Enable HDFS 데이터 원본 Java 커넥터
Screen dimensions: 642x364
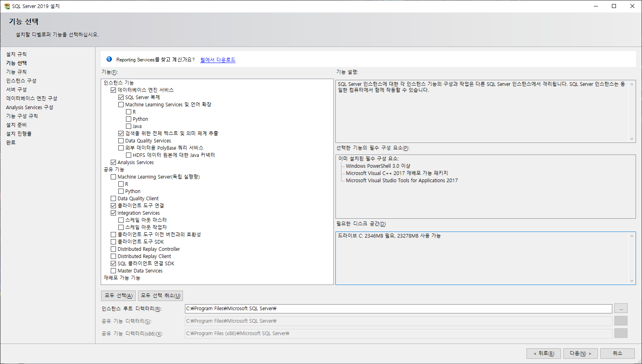click(128, 155)
